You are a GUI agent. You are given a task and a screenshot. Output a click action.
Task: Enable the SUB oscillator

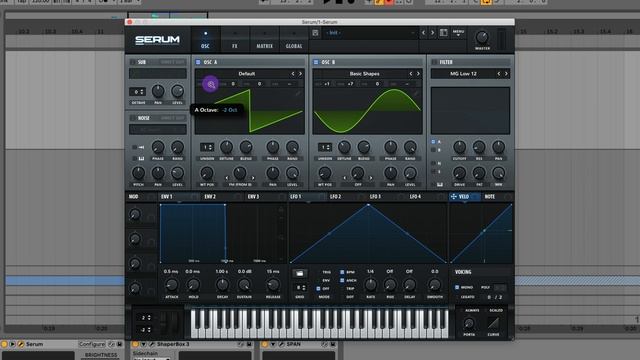(133, 62)
